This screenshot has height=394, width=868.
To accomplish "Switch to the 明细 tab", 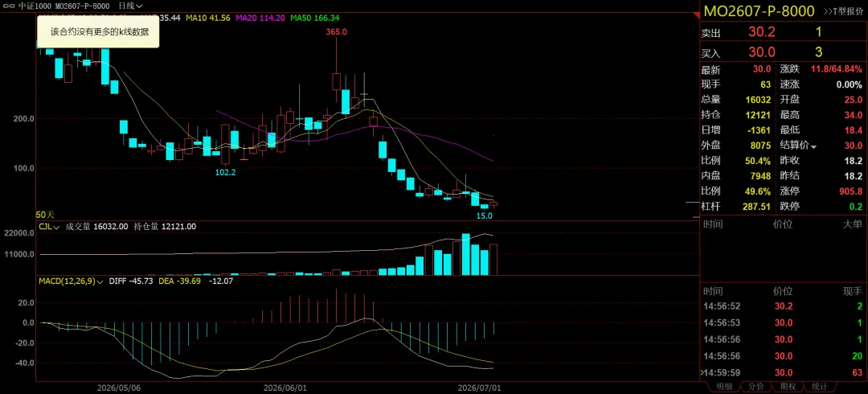I will 725,386.
